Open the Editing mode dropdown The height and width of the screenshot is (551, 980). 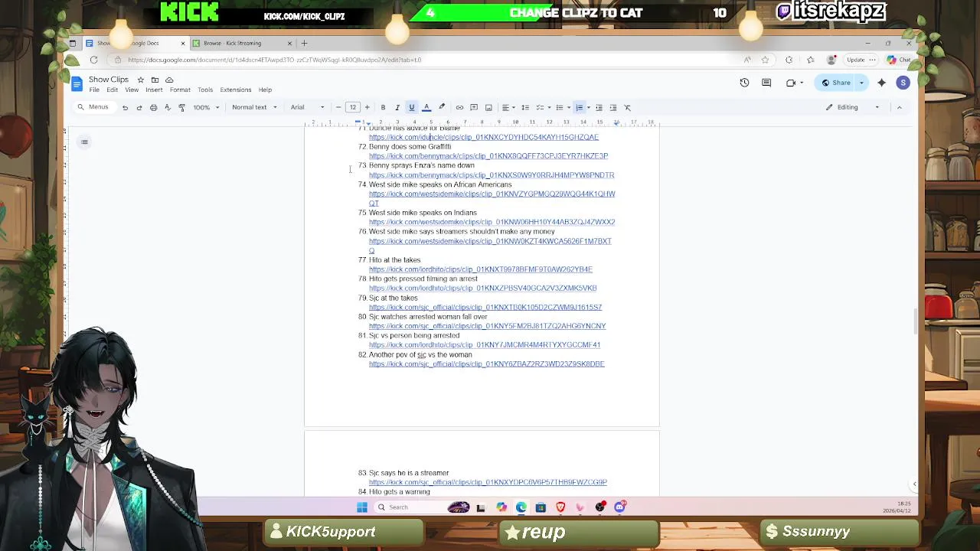coord(853,107)
